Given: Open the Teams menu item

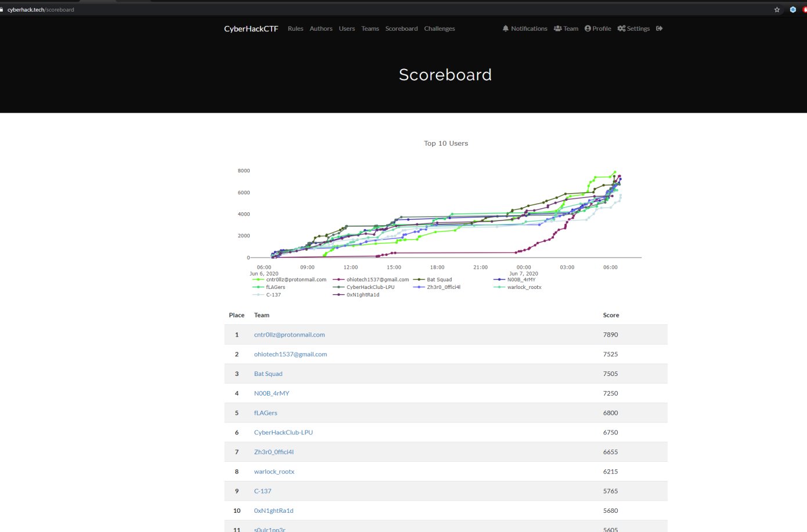Looking at the screenshot, I should 370,28.
